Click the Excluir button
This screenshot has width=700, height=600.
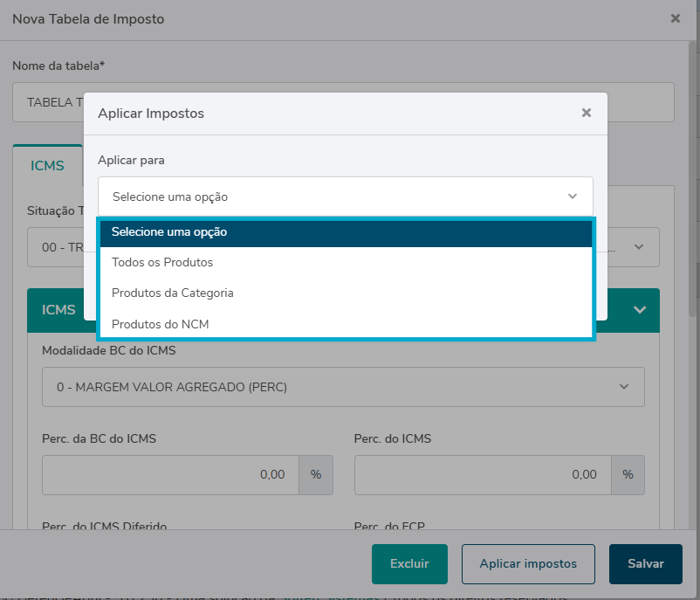409,563
